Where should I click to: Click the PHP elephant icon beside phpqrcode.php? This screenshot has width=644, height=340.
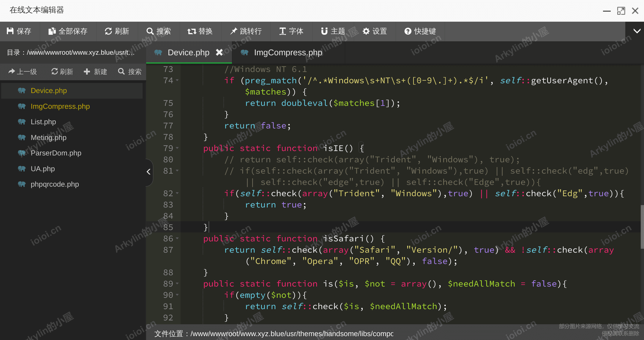click(22, 184)
